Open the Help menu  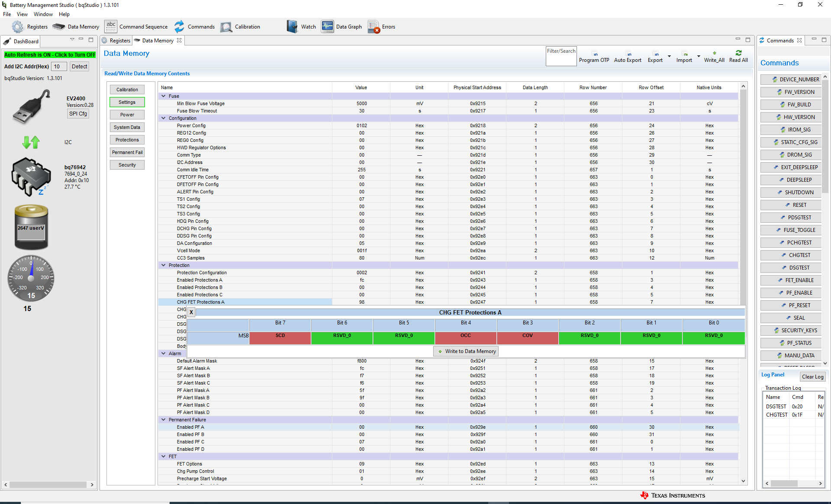click(64, 14)
